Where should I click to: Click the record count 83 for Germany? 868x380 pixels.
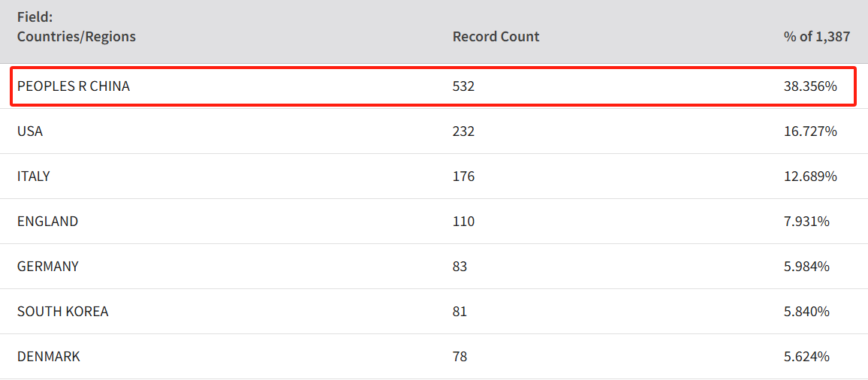pos(460,267)
